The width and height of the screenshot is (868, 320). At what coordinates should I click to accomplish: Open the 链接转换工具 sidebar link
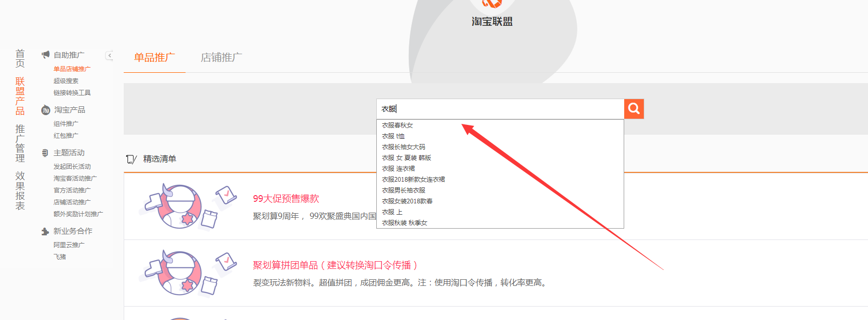pos(72,93)
